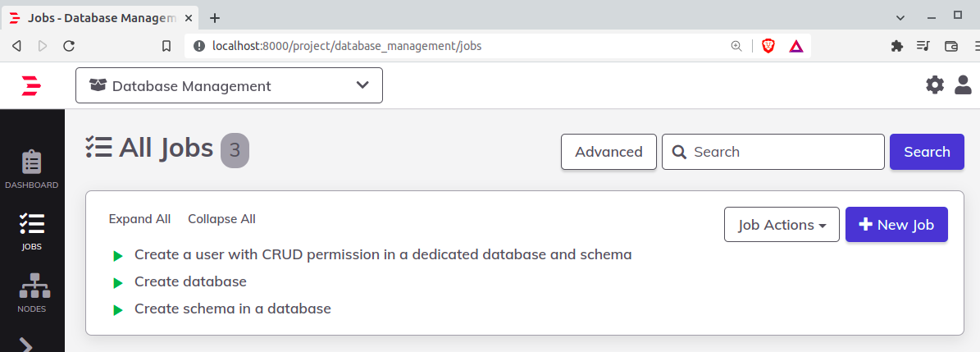Viewport: 980px width, 352px height.
Task: Open the settings gear menu
Action: 935,85
